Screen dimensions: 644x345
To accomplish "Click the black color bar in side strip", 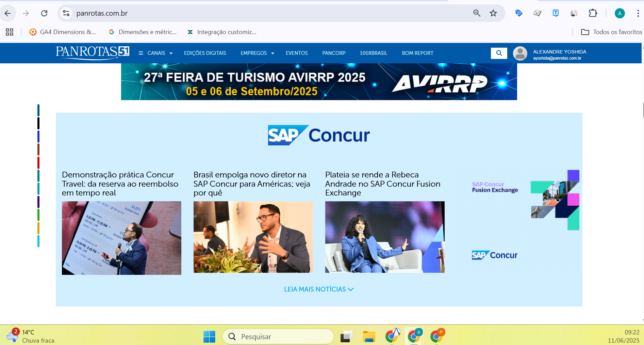I will 38,123.
